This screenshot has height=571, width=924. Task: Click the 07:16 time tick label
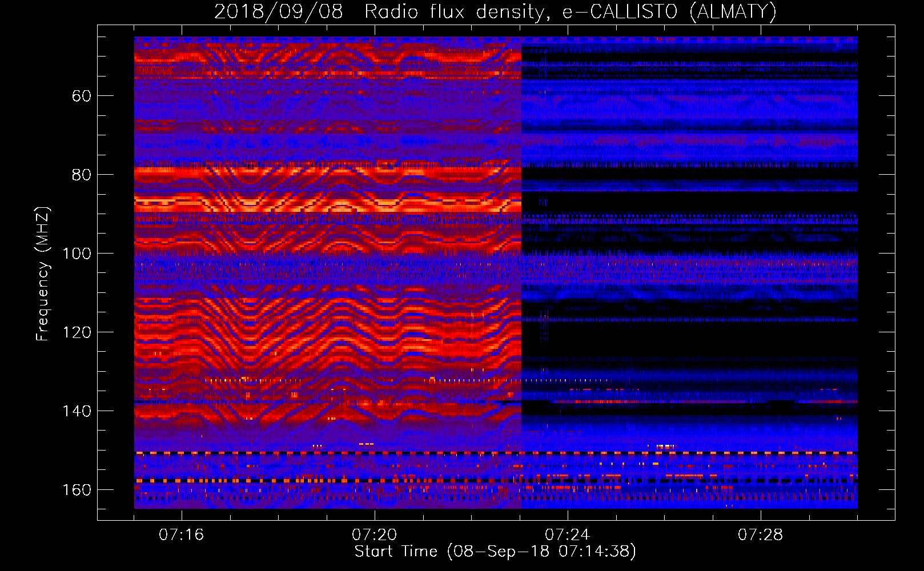point(182,535)
